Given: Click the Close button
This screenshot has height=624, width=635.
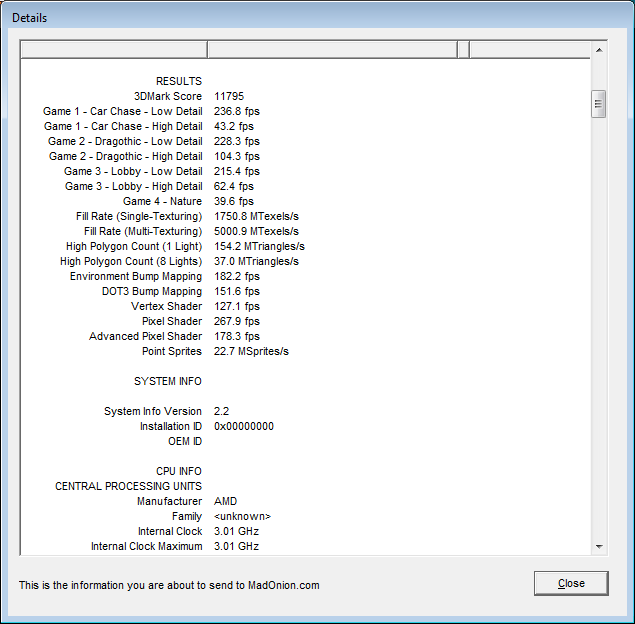Looking at the screenshot, I should [571, 584].
